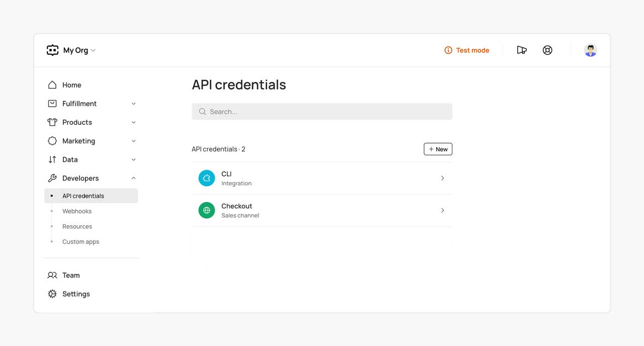The image size is (644, 346).
Task: Click the CLI integration puzzle icon
Action: [206, 178]
